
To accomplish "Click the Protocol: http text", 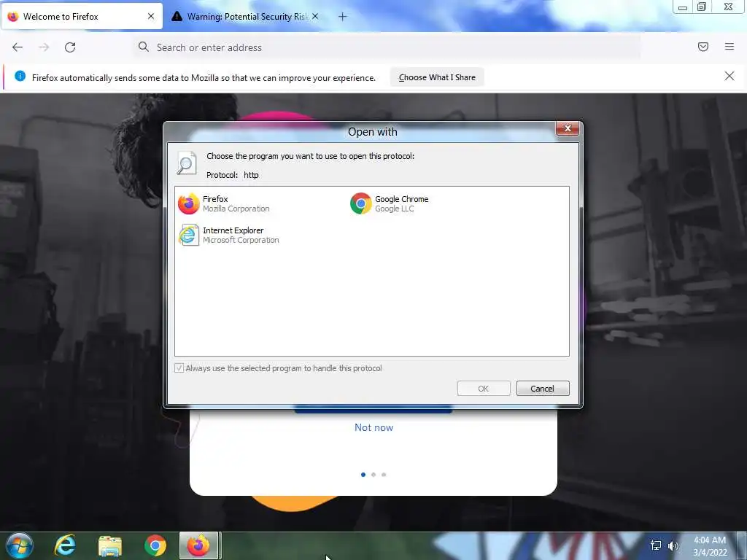I will (x=233, y=175).
